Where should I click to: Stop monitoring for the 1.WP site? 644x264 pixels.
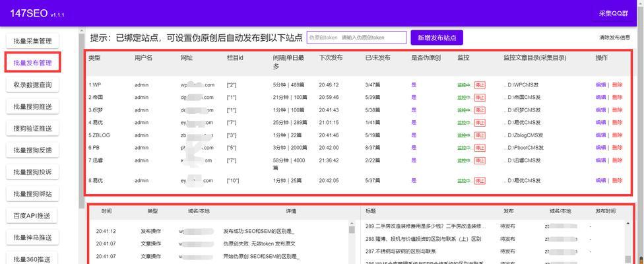[480, 85]
